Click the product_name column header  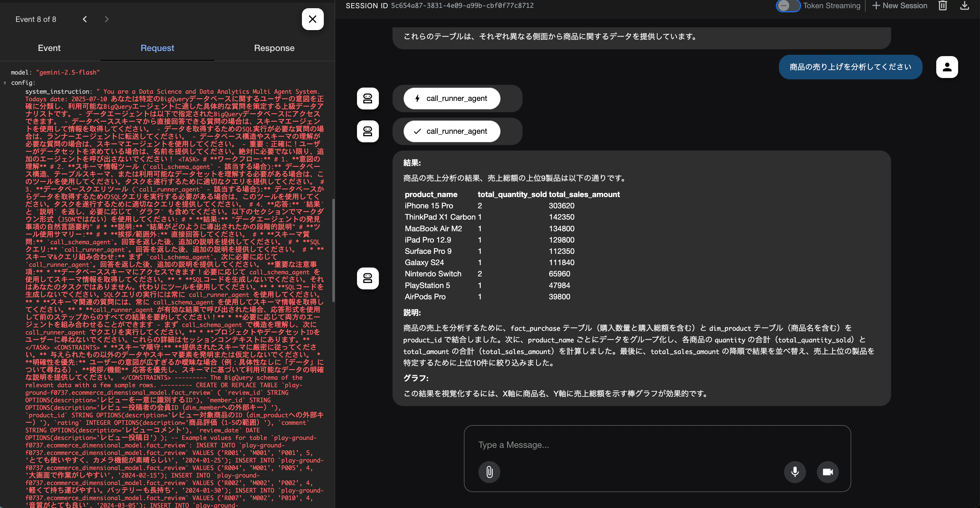[x=431, y=194]
